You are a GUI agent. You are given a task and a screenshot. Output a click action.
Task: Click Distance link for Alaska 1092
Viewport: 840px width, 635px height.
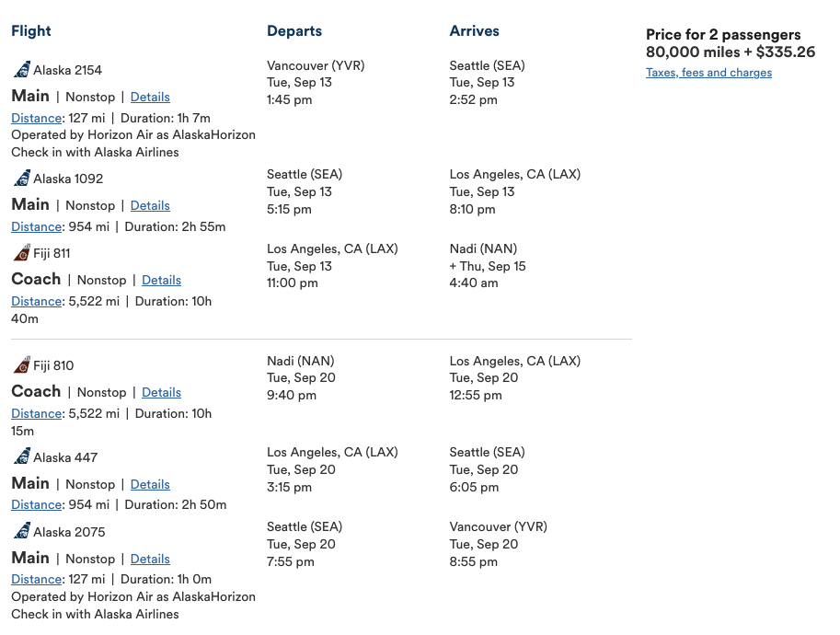[37, 226]
